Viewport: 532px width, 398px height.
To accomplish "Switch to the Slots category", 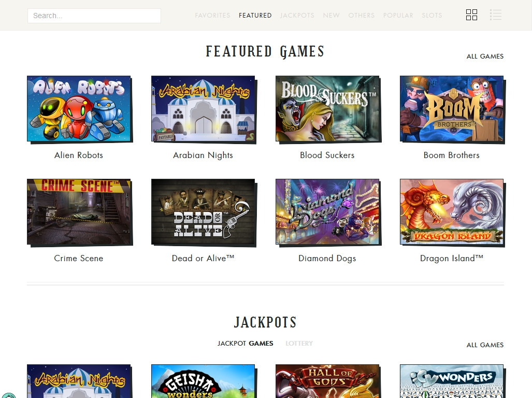I will pyautogui.click(x=432, y=16).
